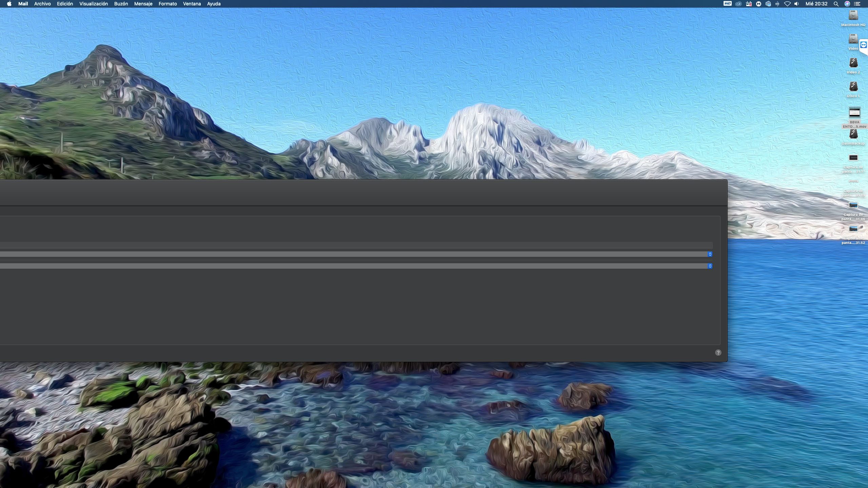Open the Wi-Fi status menu
Screen dimensions: 868x488
coord(787,4)
